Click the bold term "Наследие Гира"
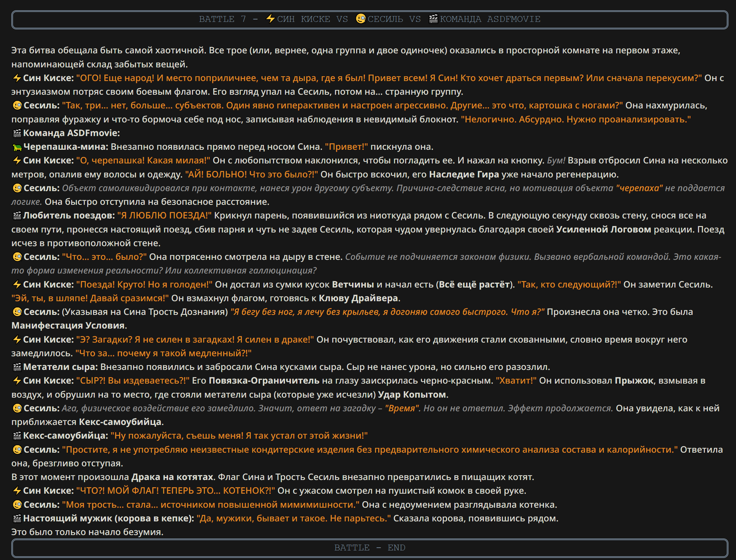This screenshot has height=560, width=736. (464, 174)
